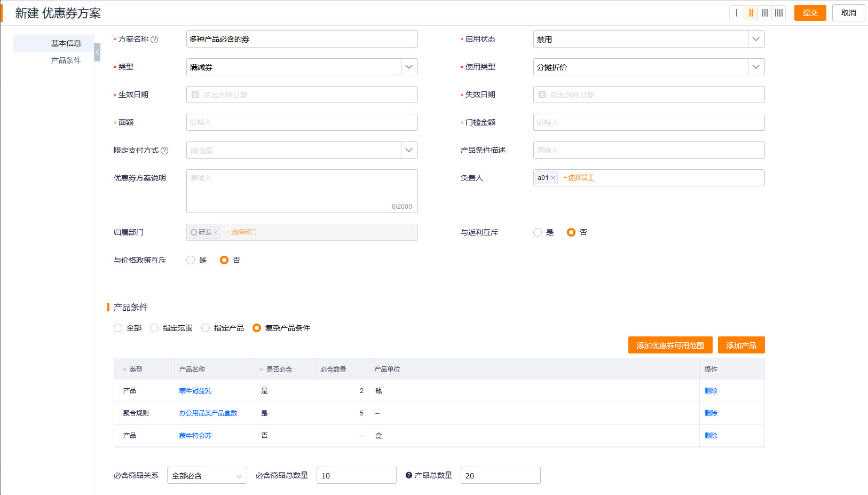Collapse the left navigation panel
The height and width of the screenshot is (495, 868).
point(97,52)
